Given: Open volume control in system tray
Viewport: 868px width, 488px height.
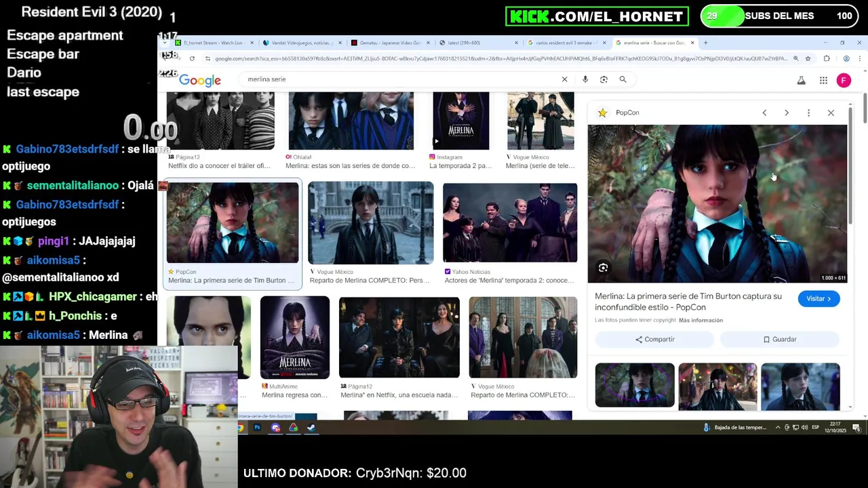Looking at the screenshot, I should point(804,428).
